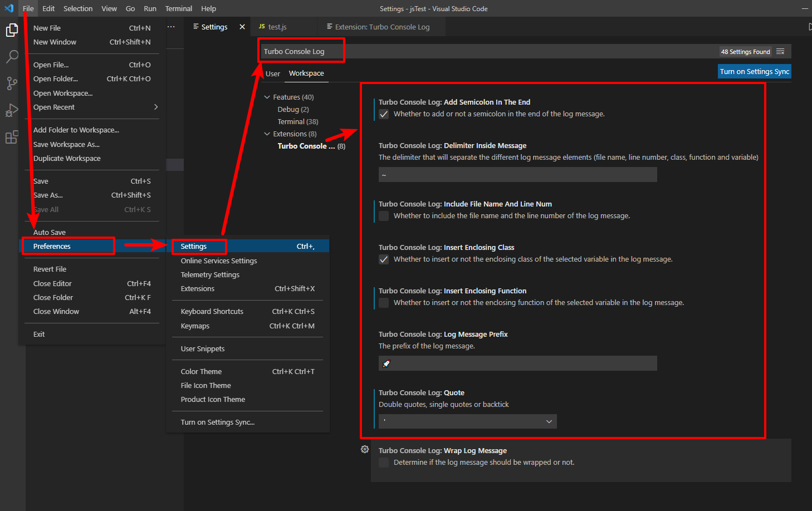Viewport: 812px width, 511px height.
Task: Click the VS Code logo icon
Action: [x=9, y=8]
